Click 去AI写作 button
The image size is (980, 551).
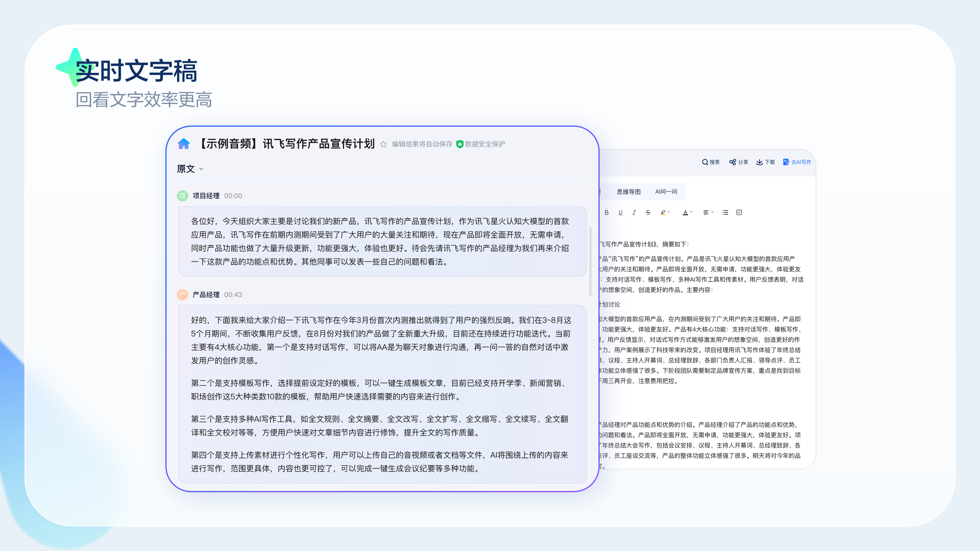pos(797,162)
